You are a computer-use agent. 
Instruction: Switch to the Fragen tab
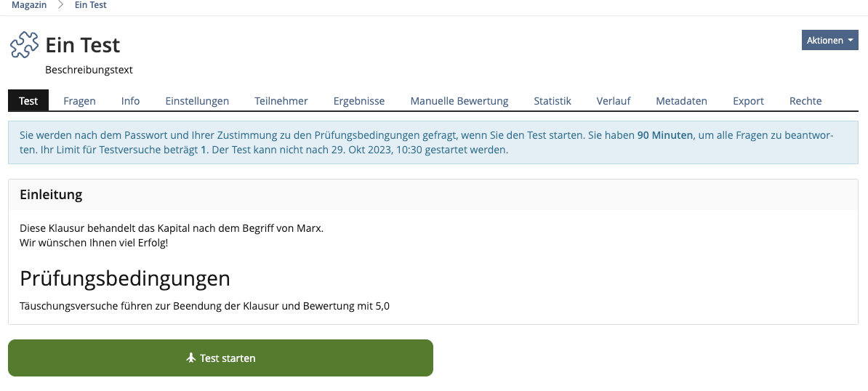pyautogui.click(x=79, y=101)
